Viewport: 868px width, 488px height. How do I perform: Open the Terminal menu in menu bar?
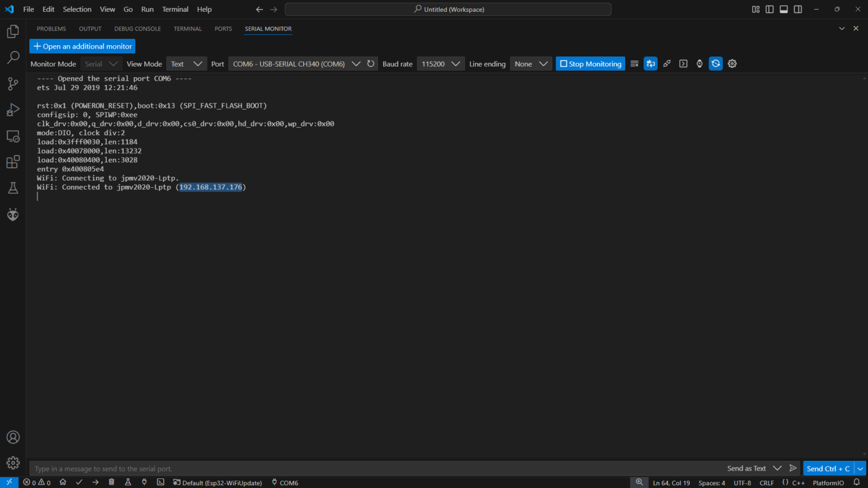click(x=175, y=9)
